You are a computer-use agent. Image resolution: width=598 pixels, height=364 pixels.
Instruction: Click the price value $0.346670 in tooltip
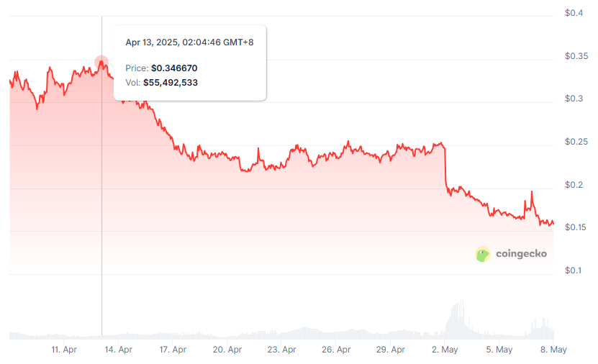(x=174, y=68)
